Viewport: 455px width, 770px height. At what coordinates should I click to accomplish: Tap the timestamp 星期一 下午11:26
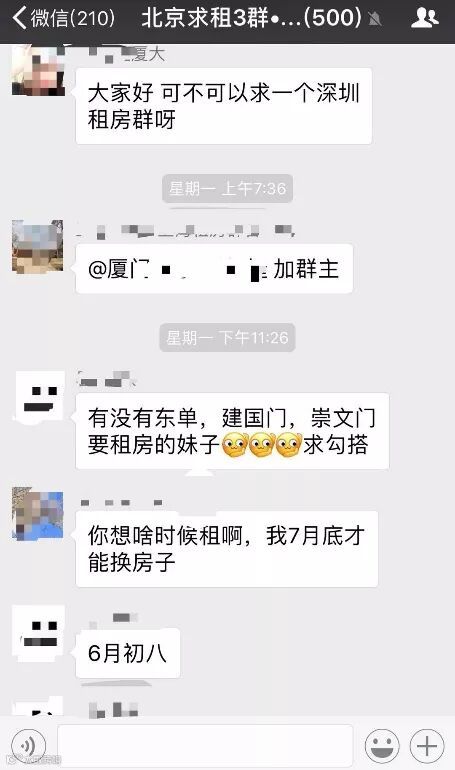click(x=227, y=337)
